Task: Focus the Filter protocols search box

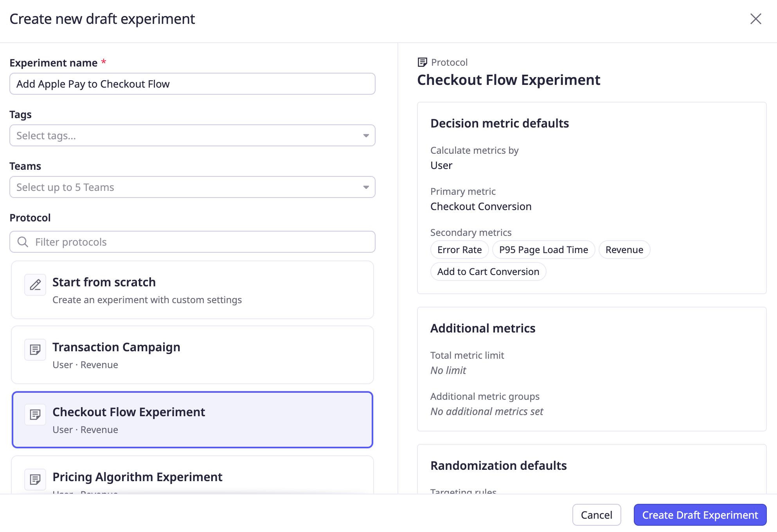Action: 192,242
